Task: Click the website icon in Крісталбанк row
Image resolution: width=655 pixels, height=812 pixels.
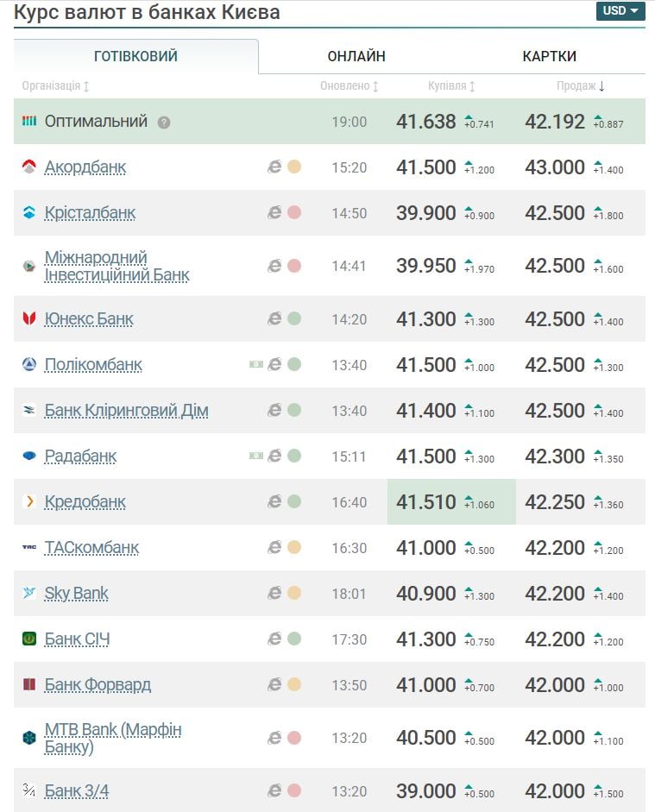Action: 274,213
